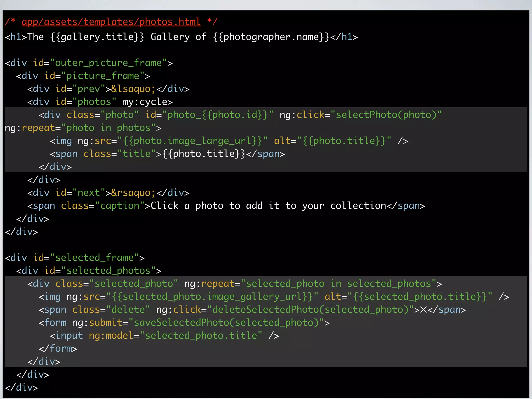Click the closing </form> tag

[58, 349]
